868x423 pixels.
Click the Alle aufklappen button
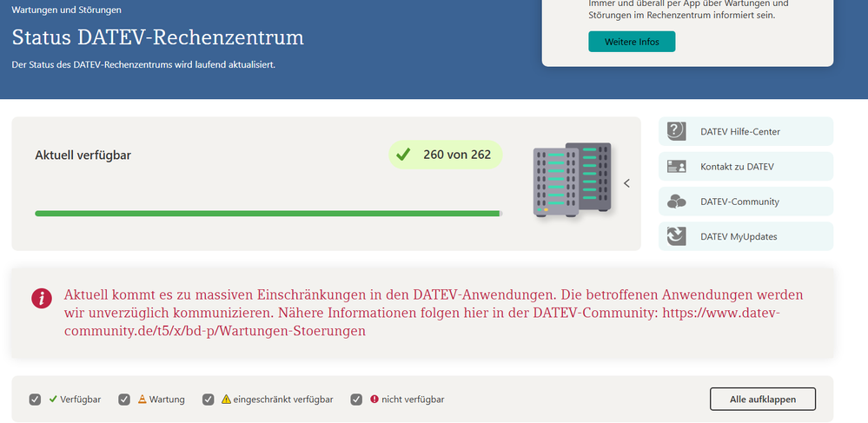(763, 400)
